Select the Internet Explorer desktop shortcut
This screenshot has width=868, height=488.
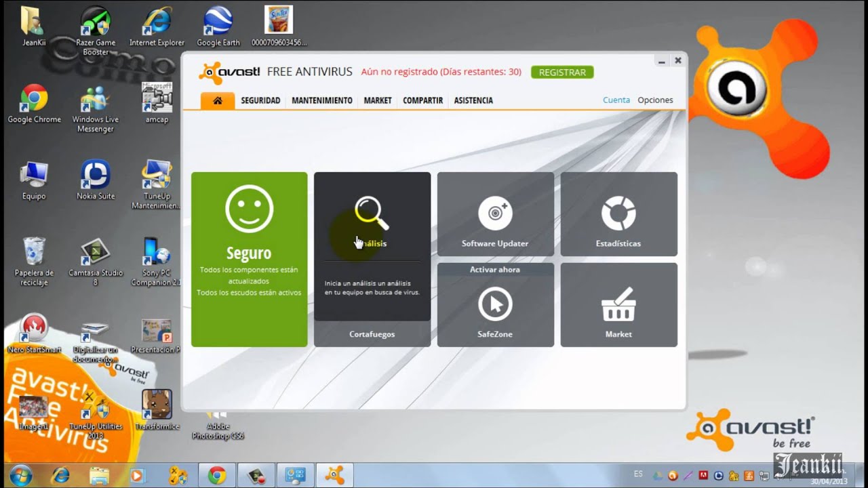click(157, 26)
